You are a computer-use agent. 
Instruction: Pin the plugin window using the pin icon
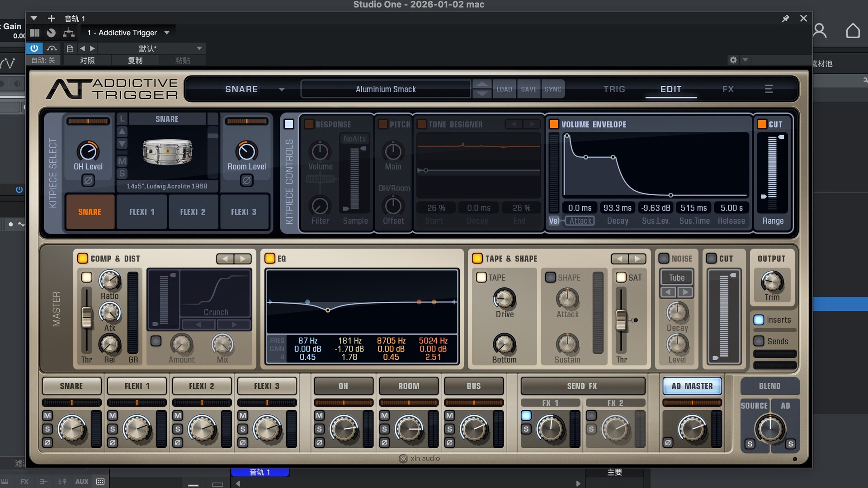(x=786, y=19)
